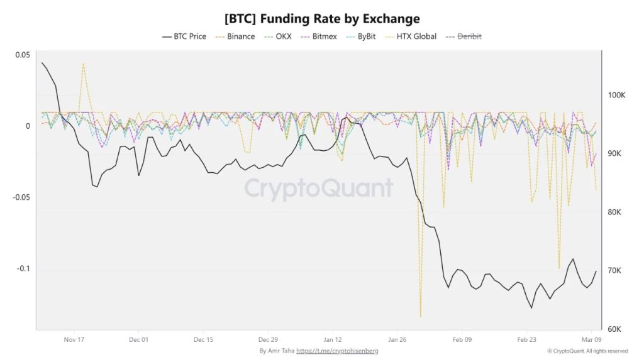This screenshot has height=362, width=644.
Task: Toggle the ByBit legend entry
Action: click(365, 36)
